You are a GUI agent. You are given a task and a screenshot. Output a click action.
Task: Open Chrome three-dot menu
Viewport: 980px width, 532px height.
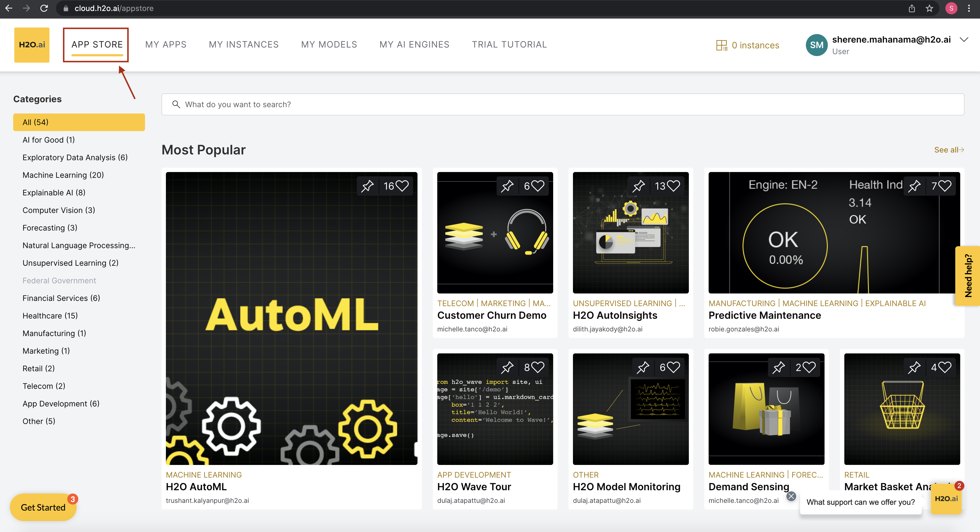tap(969, 8)
